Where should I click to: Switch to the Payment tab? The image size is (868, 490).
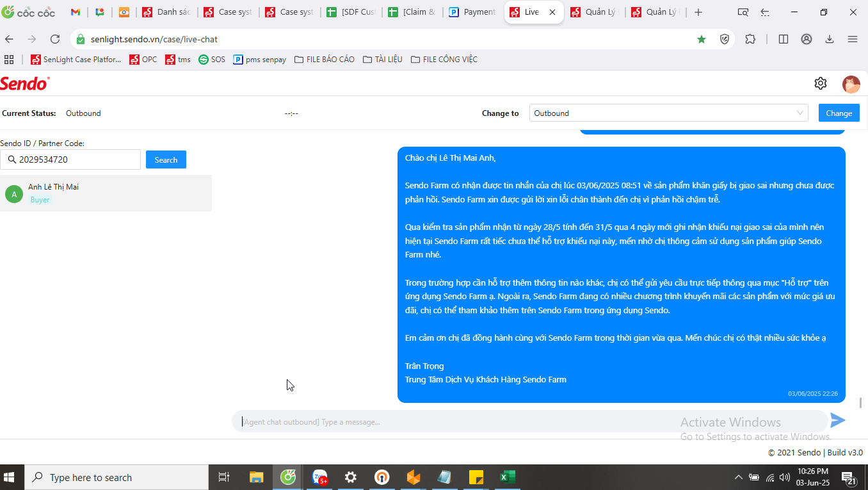tap(473, 12)
